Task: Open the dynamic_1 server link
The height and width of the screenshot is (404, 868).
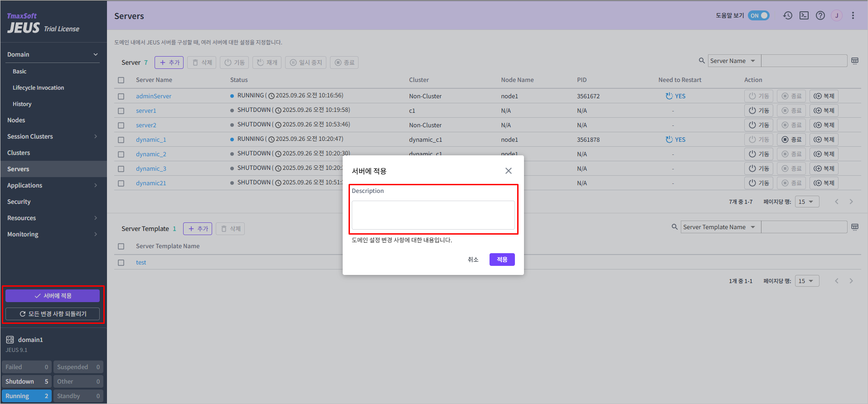Action: 151,140
